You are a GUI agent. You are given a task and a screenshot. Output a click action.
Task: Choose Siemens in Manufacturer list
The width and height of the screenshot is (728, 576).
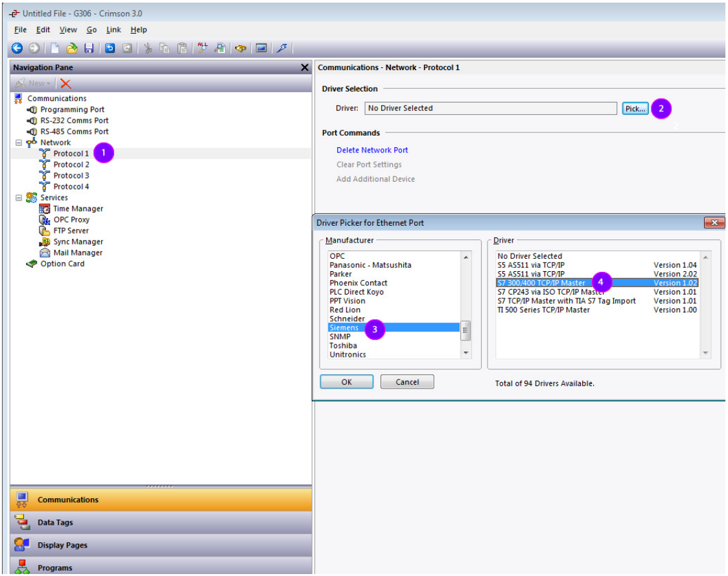[393, 328]
